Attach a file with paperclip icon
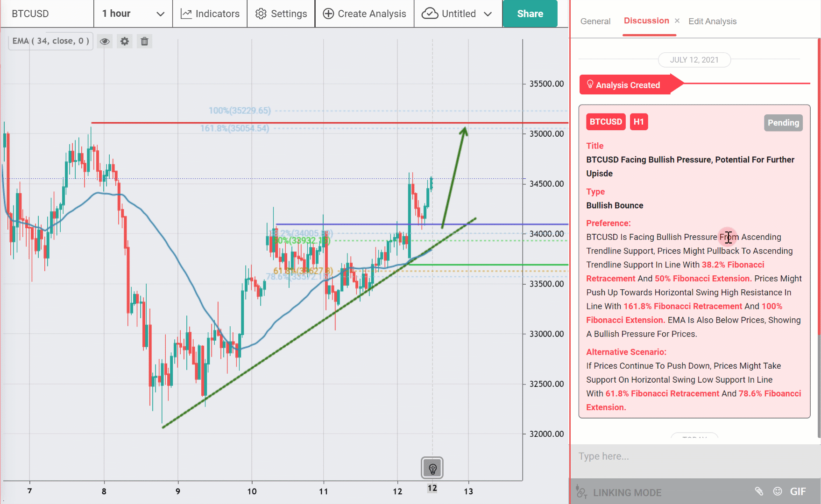The height and width of the screenshot is (504, 821). click(759, 491)
